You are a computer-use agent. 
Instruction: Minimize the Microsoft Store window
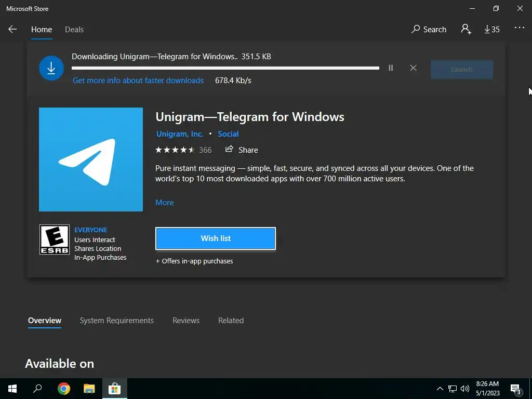[x=472, y=8]
